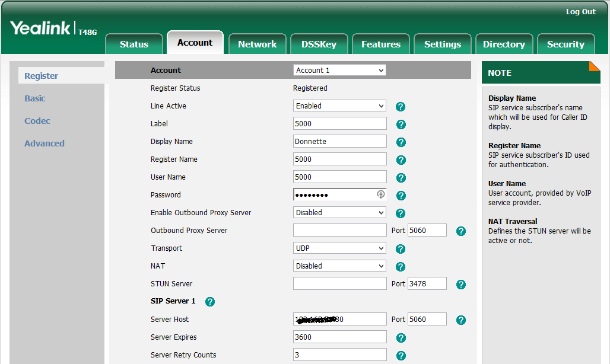
Task: Click help icon next to Line Active
Action: pos(401,107)
